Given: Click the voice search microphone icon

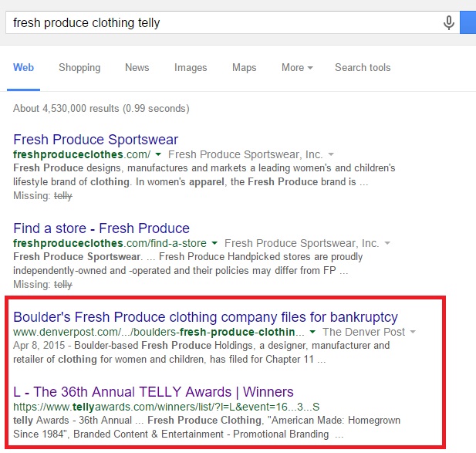Looking at the screenshot, I should [x=449, y=23].
